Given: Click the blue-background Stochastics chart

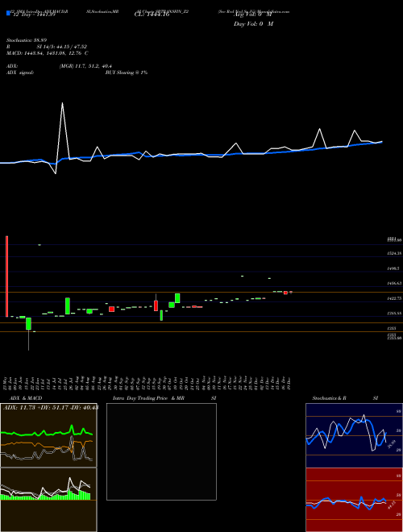Looking at the screenshot, I should [354, 435].
